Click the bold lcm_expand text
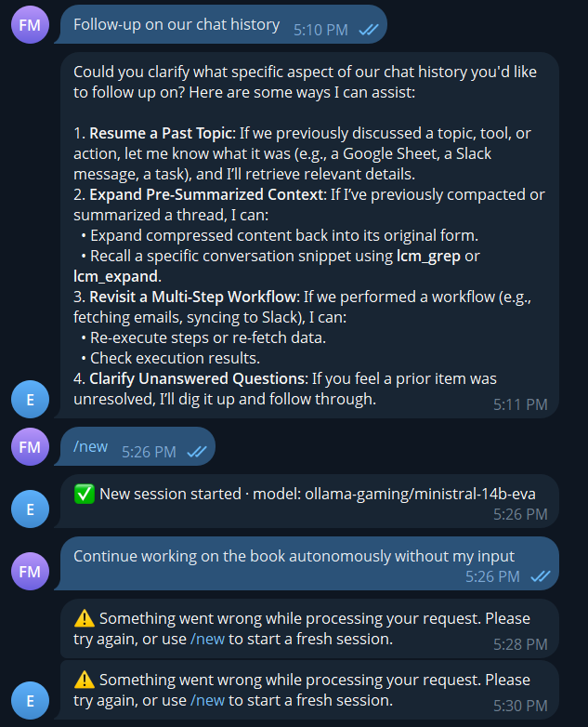The height and width of the screenshot is (727, 588). tap(116, 276)
